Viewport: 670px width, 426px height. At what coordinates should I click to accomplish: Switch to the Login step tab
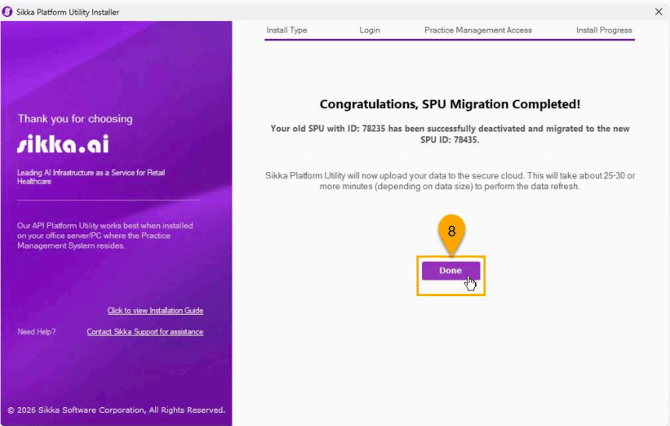pyautogui.click(x=369, y=30)
